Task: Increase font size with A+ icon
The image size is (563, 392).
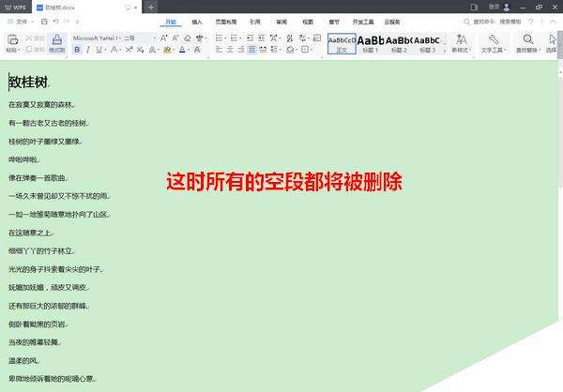Action: 163,38
